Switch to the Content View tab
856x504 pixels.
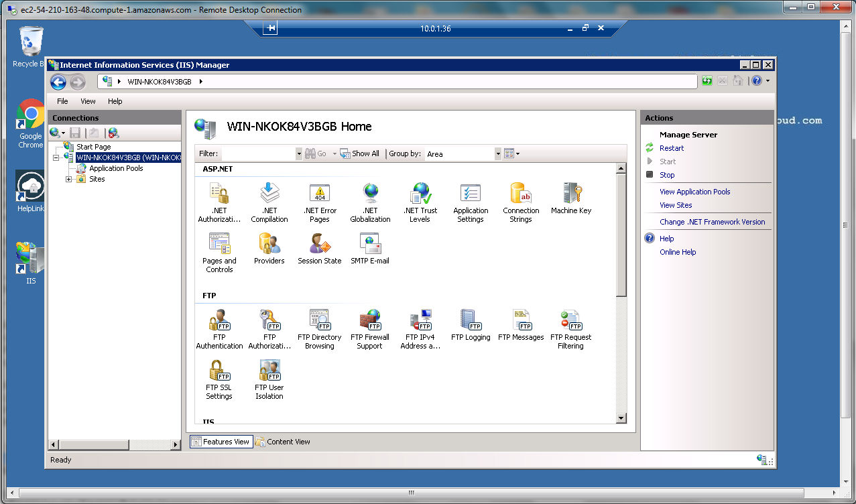[x=283, y=442]
